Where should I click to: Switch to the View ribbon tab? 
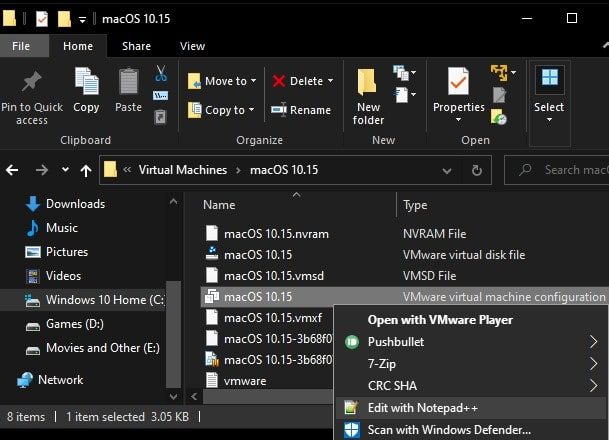pos(192,46)
